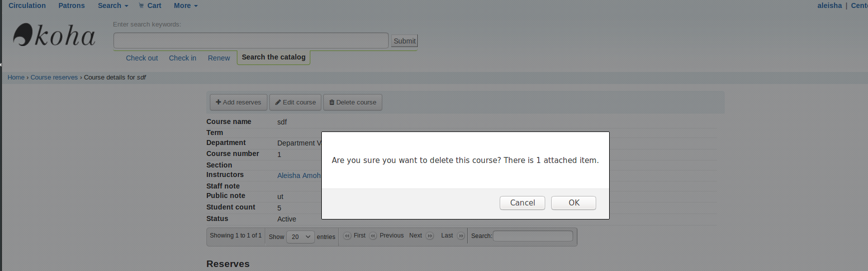868x271 pixels.
Task: Open the Show entries count dropdown
Action: 301,236
